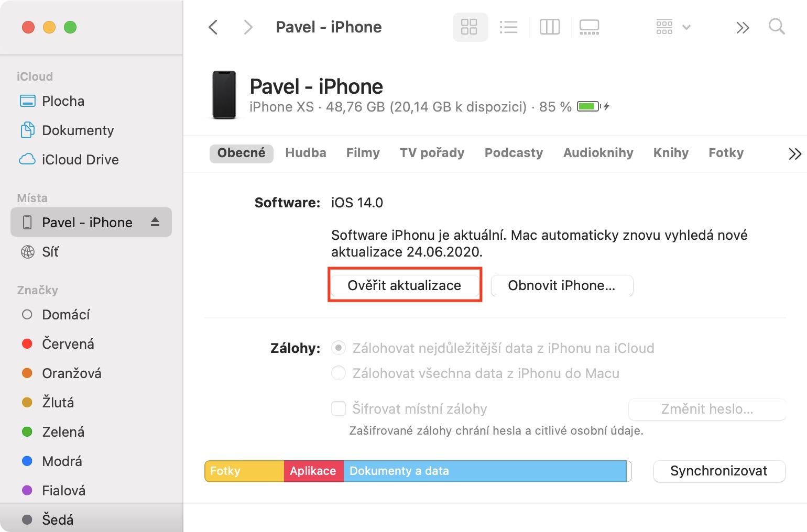Enable Šifrovat místní zálohy checkbox
The image size is (807, 532).
point(339,408)
